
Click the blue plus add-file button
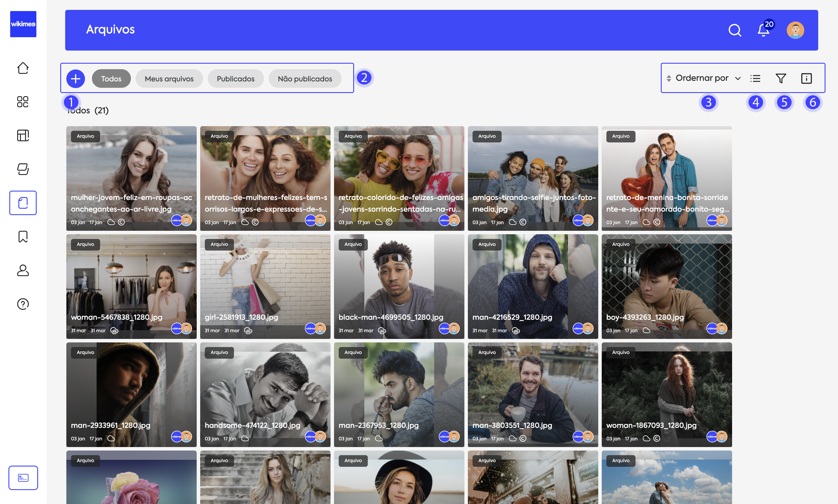pos(75,78)
